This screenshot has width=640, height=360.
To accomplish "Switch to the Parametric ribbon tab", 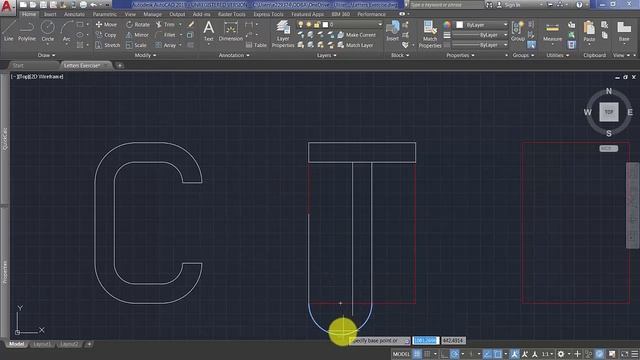I will [x=104, y=14].
